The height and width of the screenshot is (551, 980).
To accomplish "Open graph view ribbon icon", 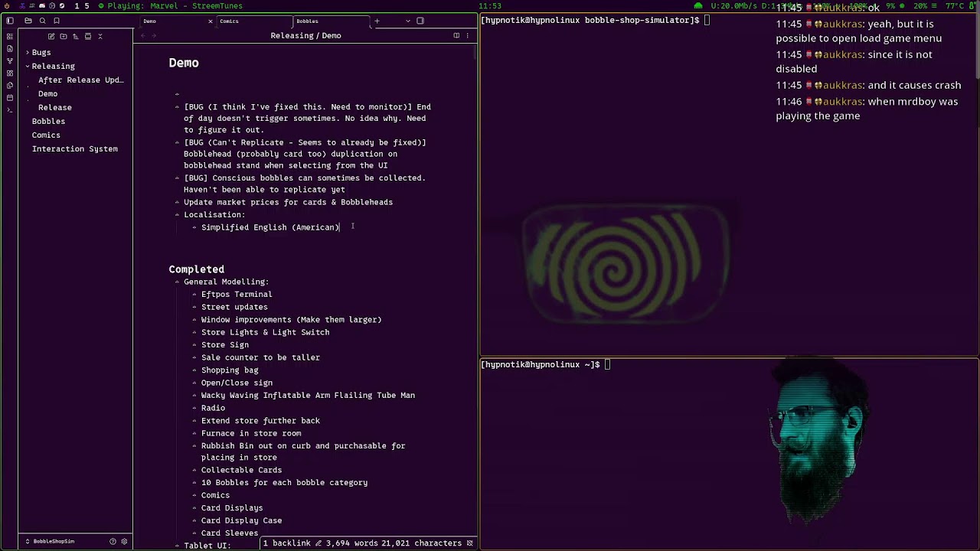I will click(9, 60).
